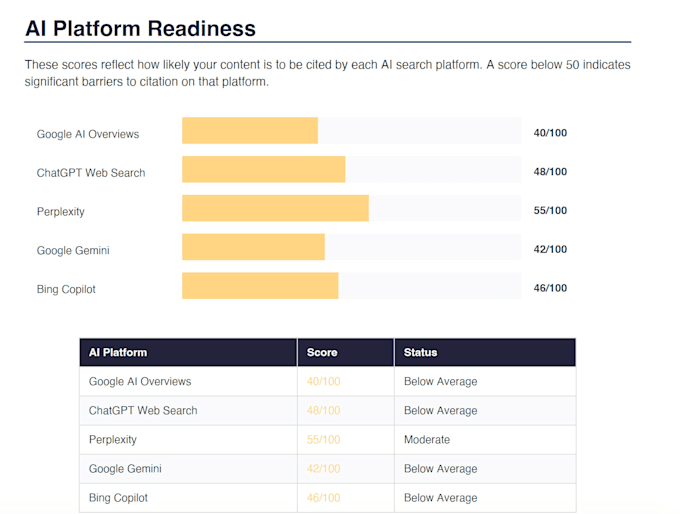Click the bold 46/100 score beside the chart
Image resolution: width=680 pixels, height=514 pixels.
point(550,288)
